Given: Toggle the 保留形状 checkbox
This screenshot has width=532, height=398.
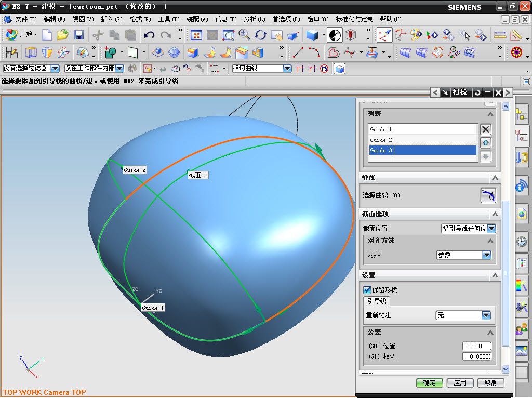Looking at the screenshot, I should [x=367, y=290].
